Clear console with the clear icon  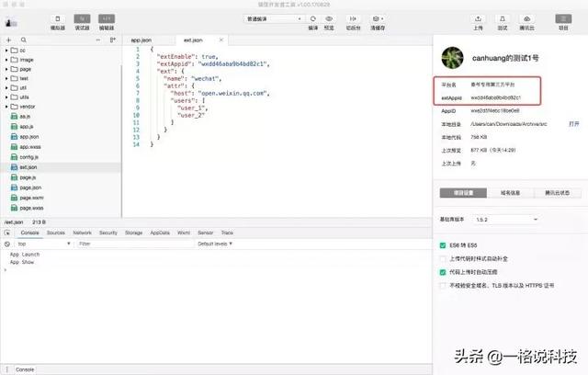pos(8,244)
